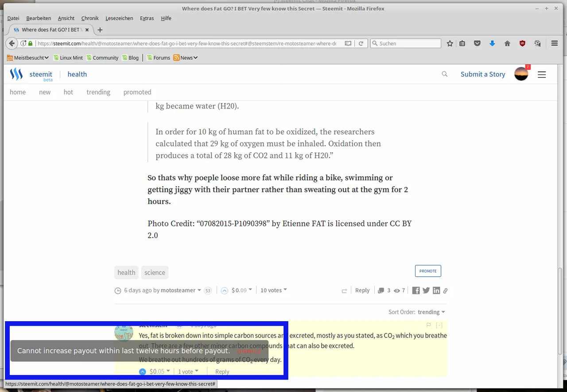Open the user avatar with notification badge
This screenshot has width=567, height=392.
(x=521, y=73)
